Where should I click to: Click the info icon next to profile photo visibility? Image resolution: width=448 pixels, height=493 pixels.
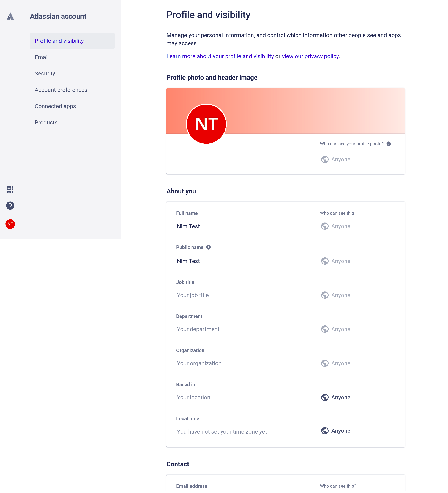[x=389, y=144]
